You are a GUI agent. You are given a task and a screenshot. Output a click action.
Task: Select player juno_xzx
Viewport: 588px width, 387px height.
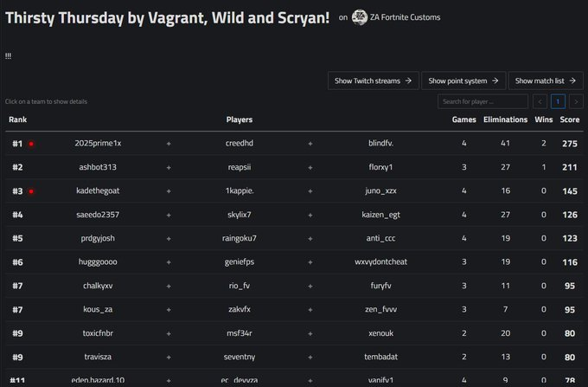(x=380, y=190)
